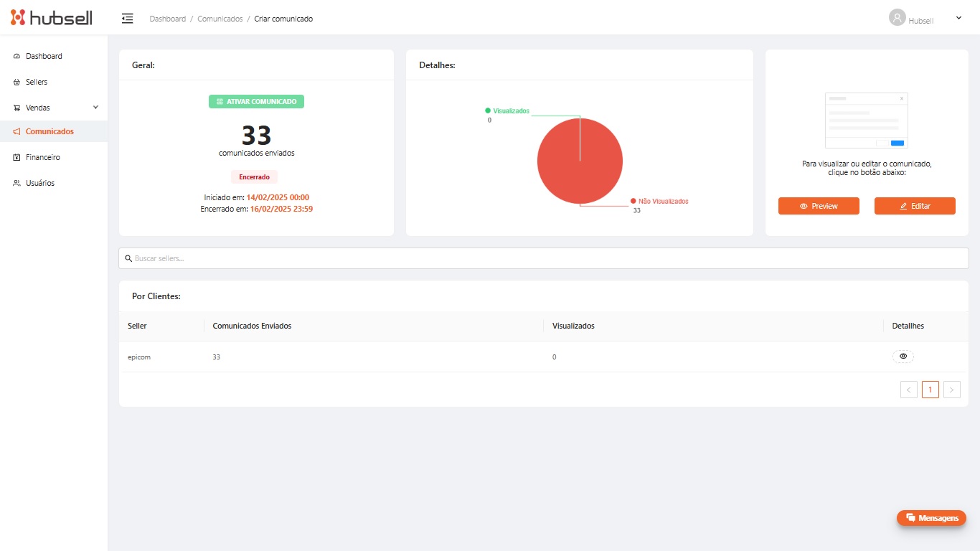Image resolution: width=980 pixels, height=551 pixels.
Task: Collapse the sidebar with the menu icon
Action: (128, 19)
